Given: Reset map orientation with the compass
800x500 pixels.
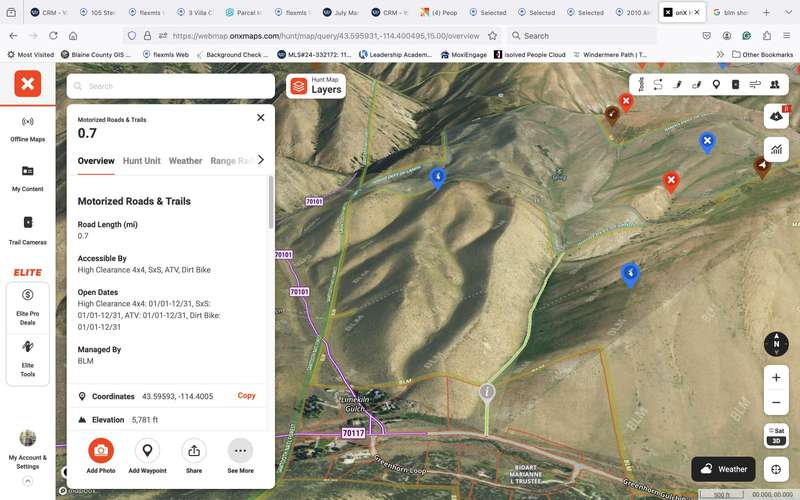Looking at the screenshot, I should pos(776,343).
